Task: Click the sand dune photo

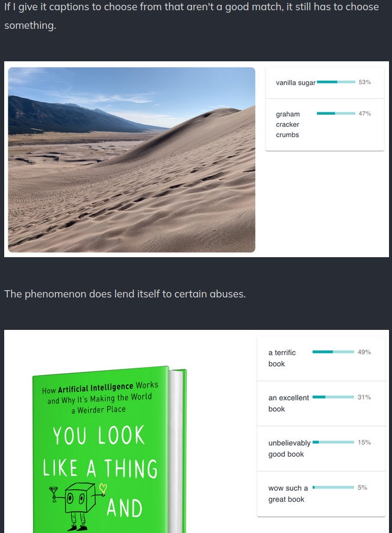Action: click(x=132, y=160)
